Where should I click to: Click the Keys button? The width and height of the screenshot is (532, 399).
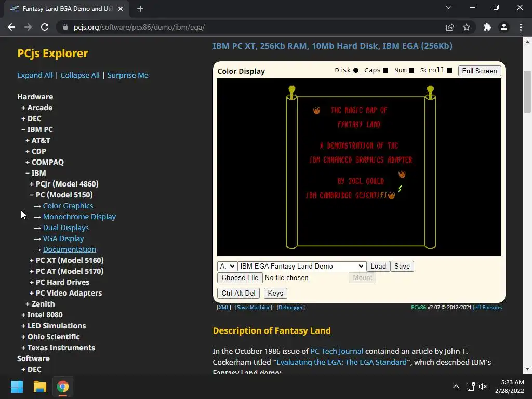click(275, 293)
